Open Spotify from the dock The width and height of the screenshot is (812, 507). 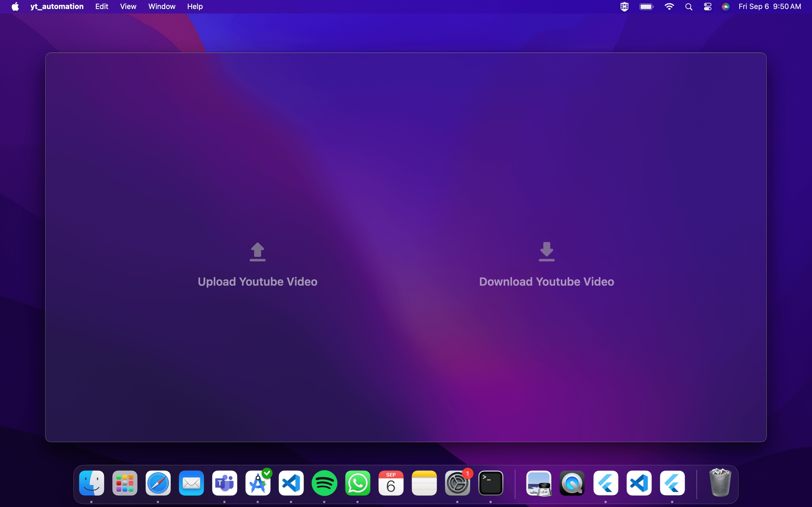point(324,483)
